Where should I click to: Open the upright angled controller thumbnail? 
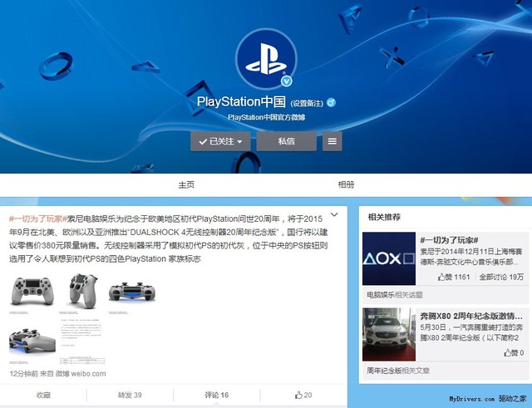[x=82, y=292]
